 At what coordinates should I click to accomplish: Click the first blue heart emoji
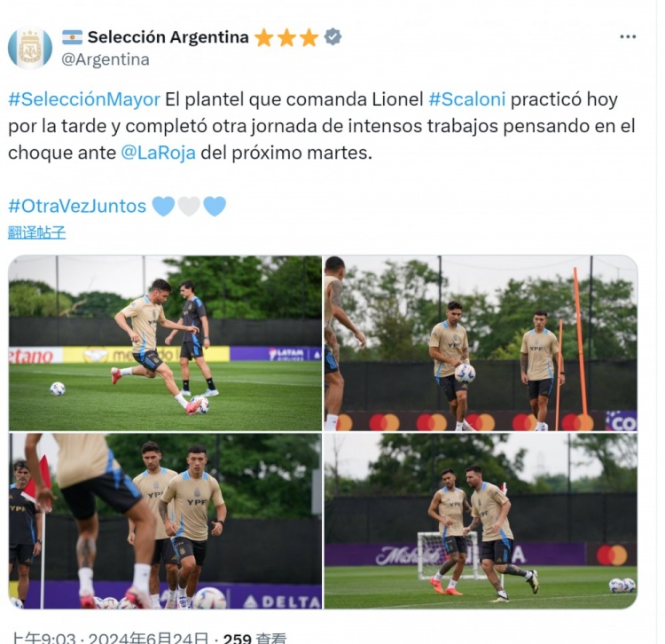pos(163,206)
